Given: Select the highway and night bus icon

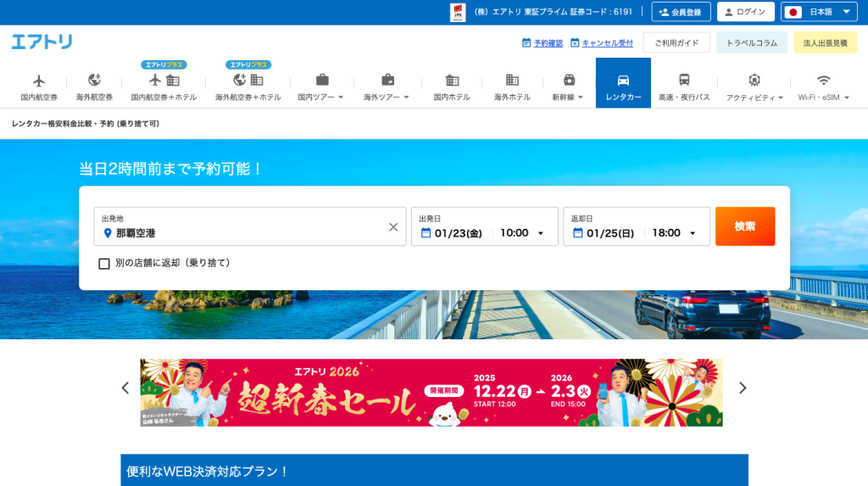Looking at the screenshot, I should point(683,81).
